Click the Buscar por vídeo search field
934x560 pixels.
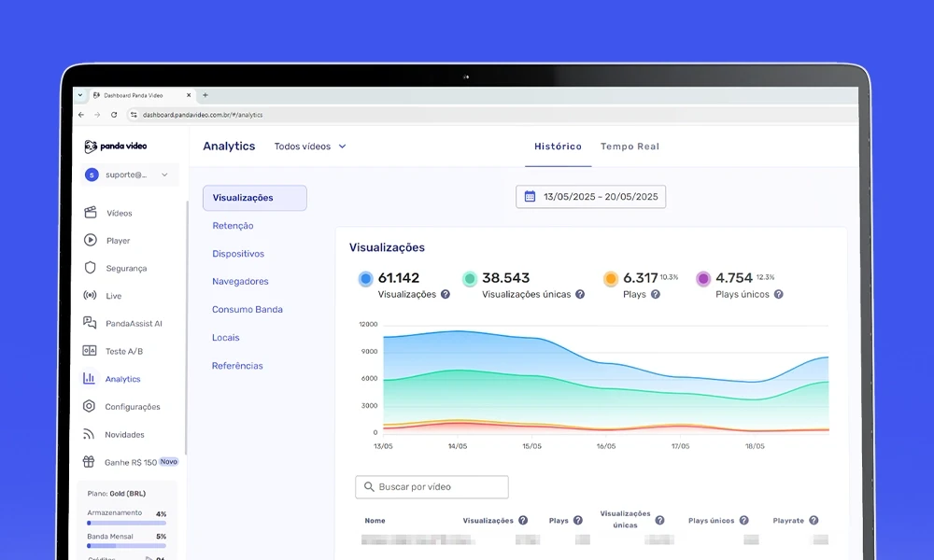pyautogui.click(x=432, y=486)
